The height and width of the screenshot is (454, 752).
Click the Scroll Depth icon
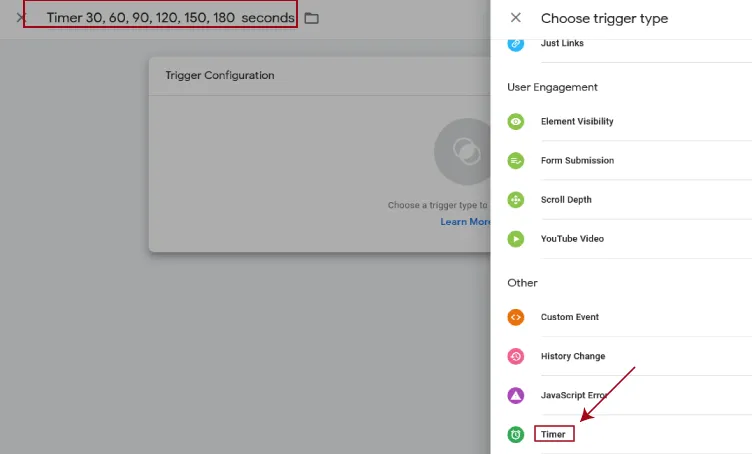(x=516, y=200)
